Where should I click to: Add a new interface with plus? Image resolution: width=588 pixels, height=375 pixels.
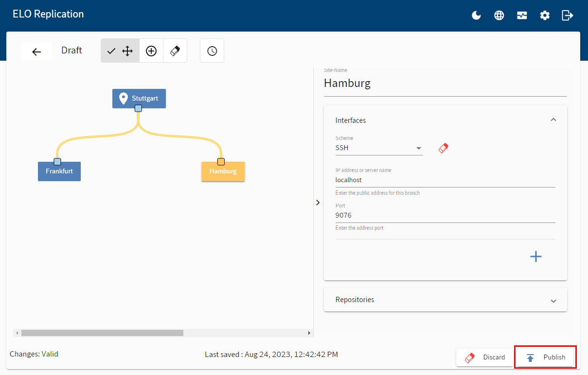535,256
